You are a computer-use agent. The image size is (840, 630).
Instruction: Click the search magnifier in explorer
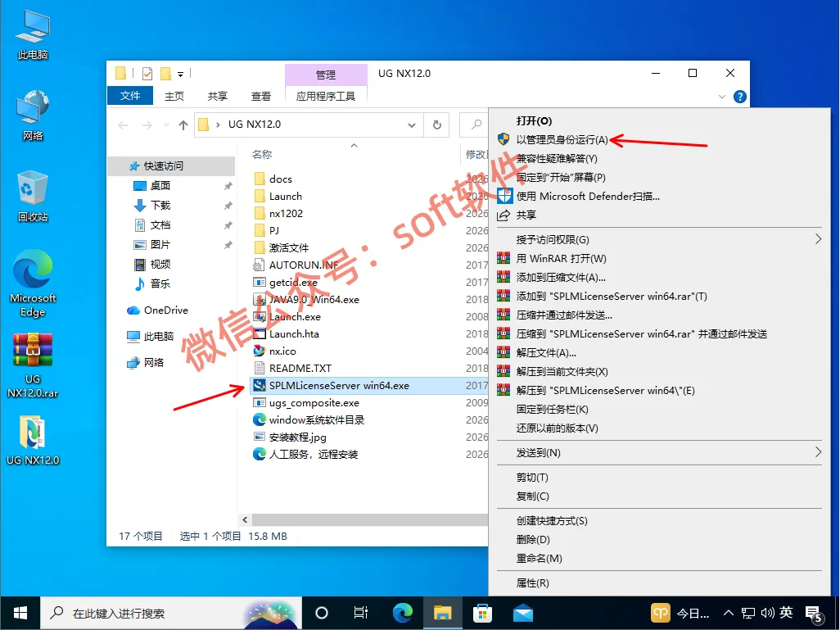click(476, 125)
